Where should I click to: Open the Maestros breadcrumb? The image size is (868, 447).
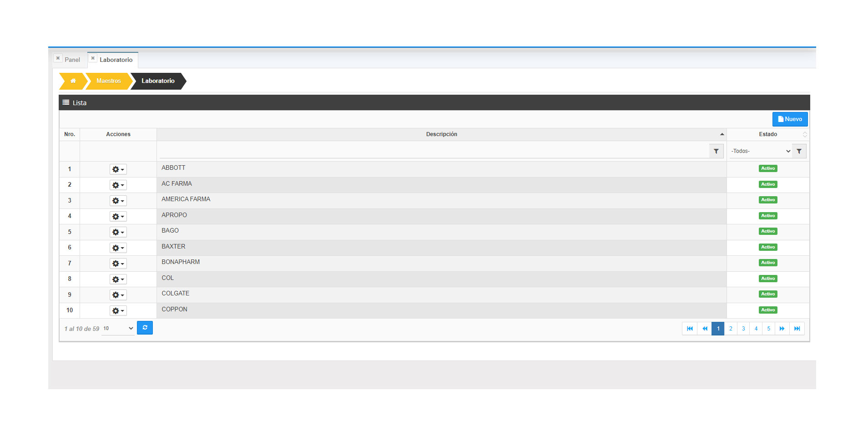109,81
